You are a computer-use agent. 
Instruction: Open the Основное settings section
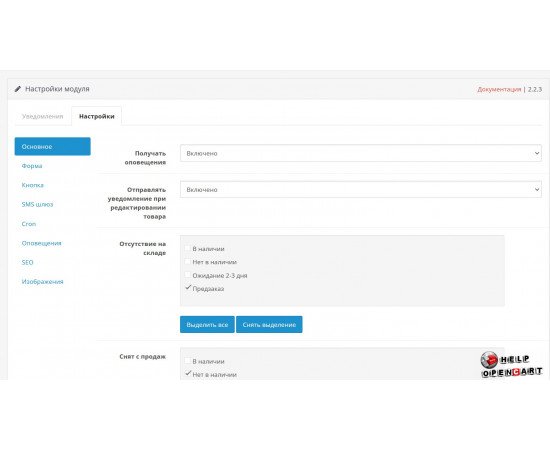point(53,146)
